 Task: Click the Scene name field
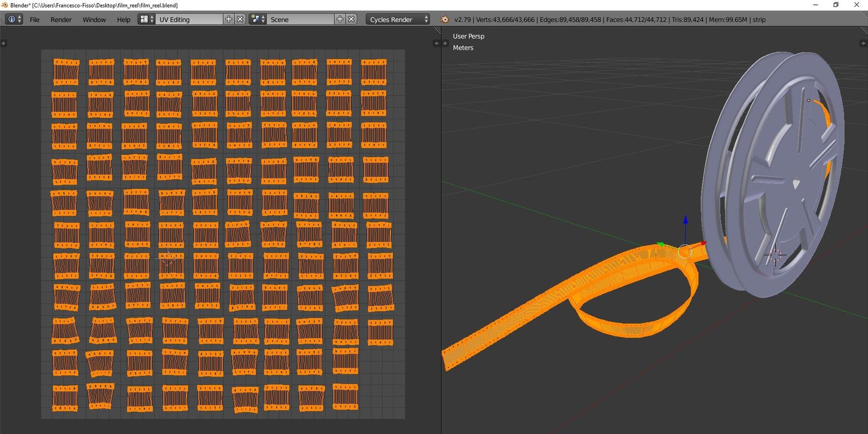click(x=300, y=19)
